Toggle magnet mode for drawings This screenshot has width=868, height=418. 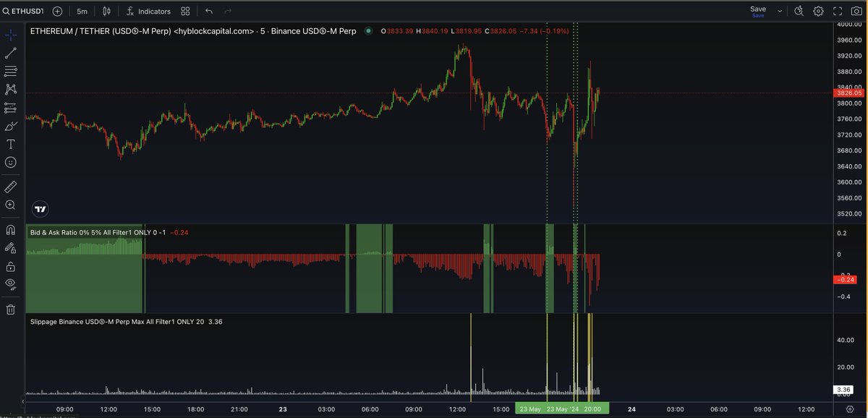(11, 230)
